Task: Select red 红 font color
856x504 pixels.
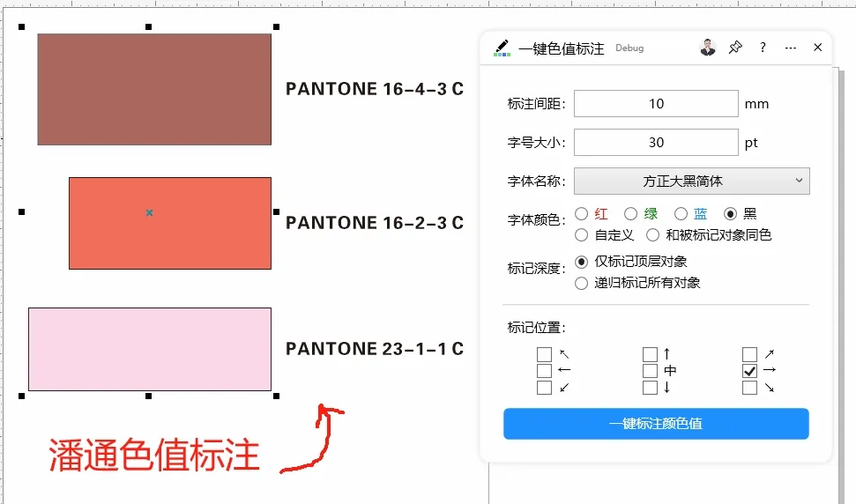Action: click(582, 214)
